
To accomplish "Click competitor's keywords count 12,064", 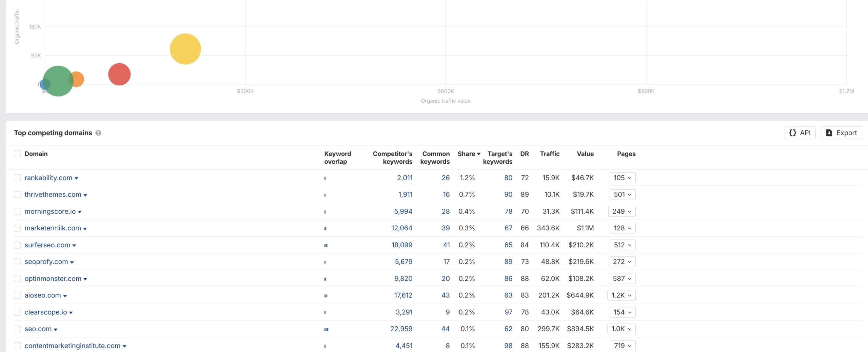I will tap(401, 228).
